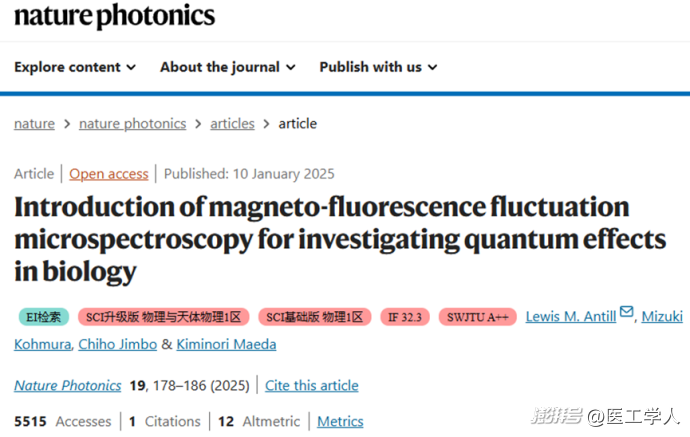The height and width of the screenshot is (437, 690).
Task: Click the SCI升级版 物理与天体物理1区 badge
Action: 164,317
